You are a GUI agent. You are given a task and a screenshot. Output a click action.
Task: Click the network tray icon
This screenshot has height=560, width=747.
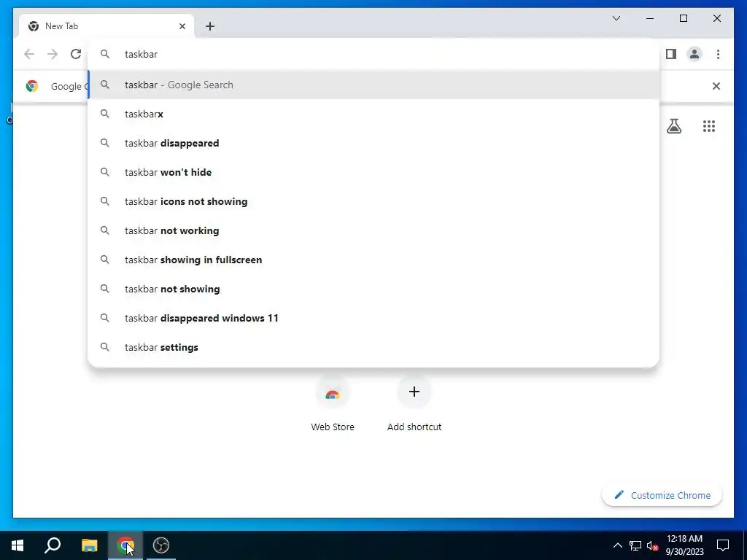click(x=635, y=545)
